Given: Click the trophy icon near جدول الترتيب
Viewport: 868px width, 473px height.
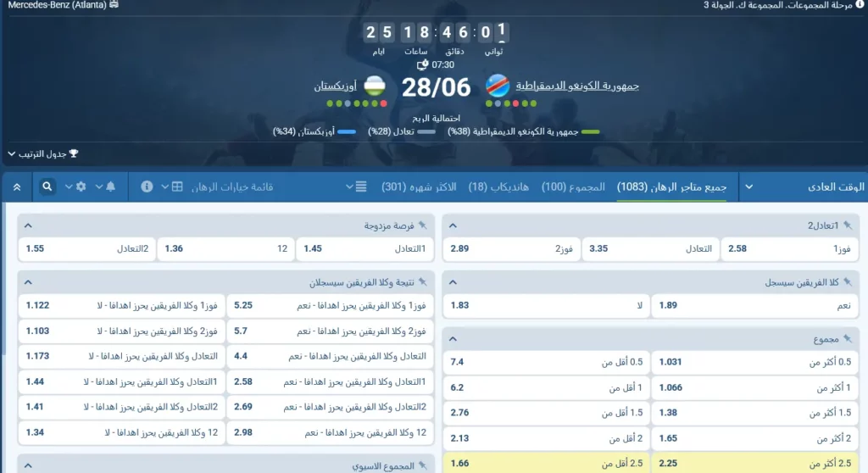Looking at the screenshot, I should [x=74, y=153].
